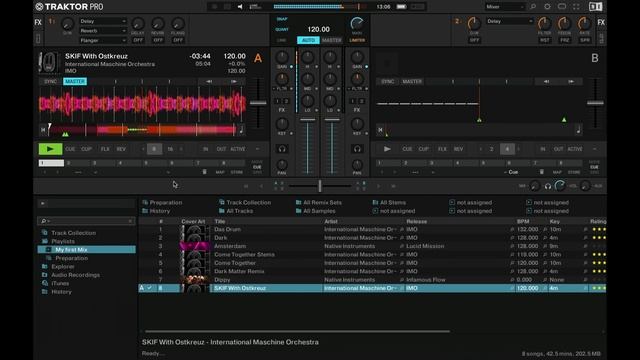Click loop OUT button on Deck B
Image resolution: width=640 pixels, height=360 pixels.
[x=558, y=149]
